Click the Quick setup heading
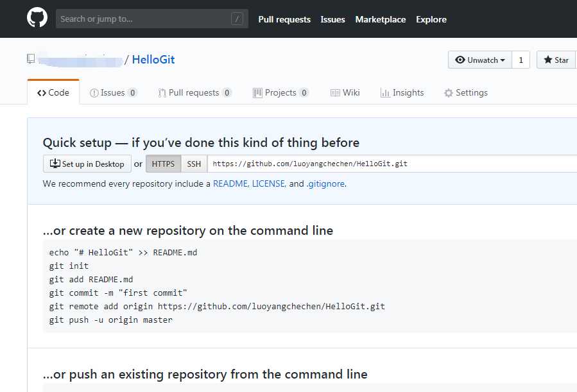Screen dimensions: 577x392 point(201,142)
